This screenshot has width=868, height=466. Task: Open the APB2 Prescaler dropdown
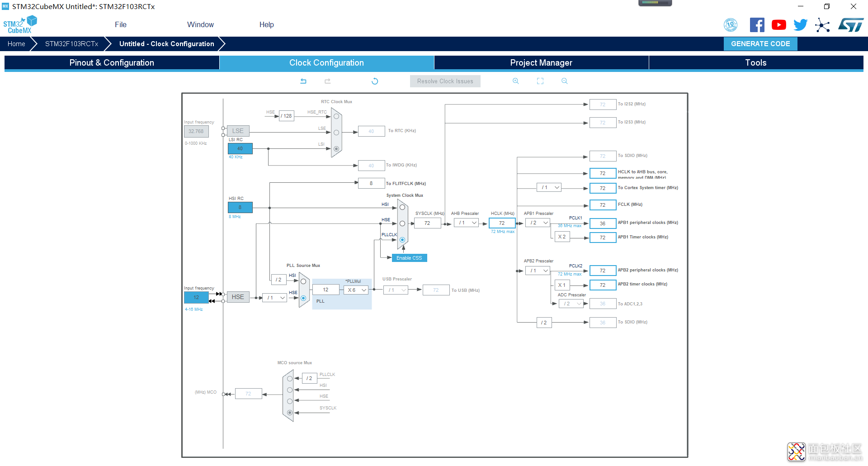[538, 271]
